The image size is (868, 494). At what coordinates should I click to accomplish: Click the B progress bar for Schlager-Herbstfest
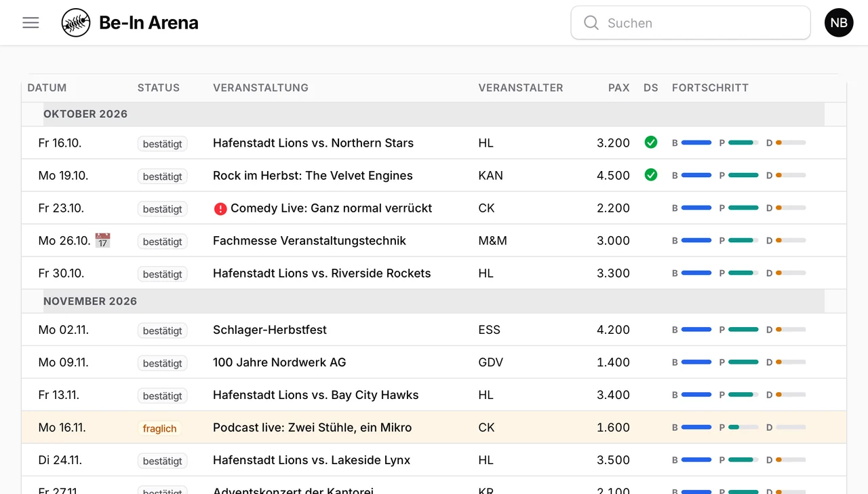(x=696, y=330)
